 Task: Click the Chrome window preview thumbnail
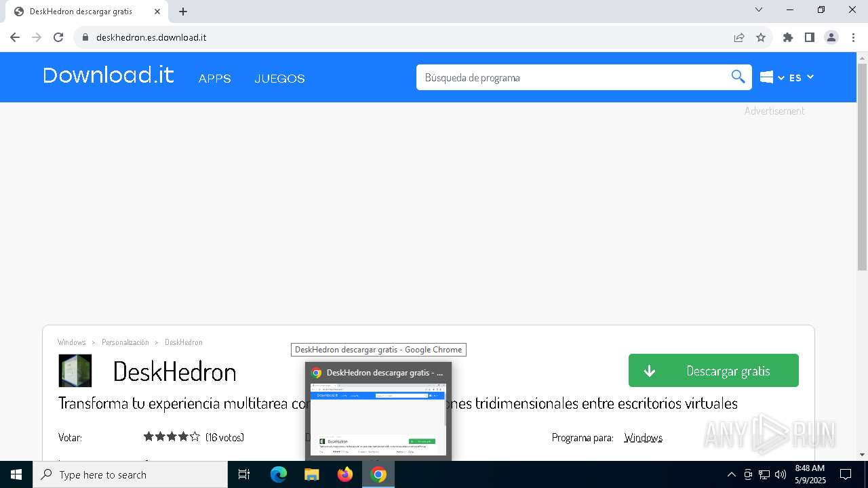(x=378, y=420)
